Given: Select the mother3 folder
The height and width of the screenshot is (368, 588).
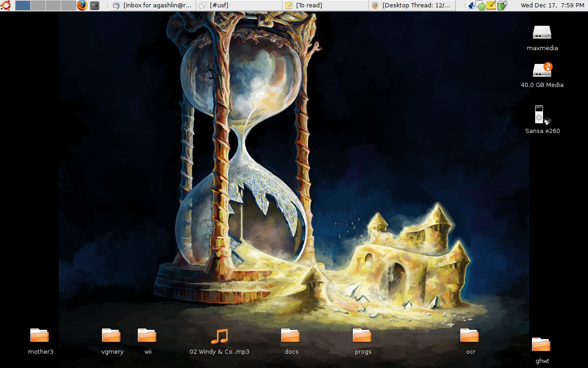Looking at the screenshot, I should (x=40, y=341).
